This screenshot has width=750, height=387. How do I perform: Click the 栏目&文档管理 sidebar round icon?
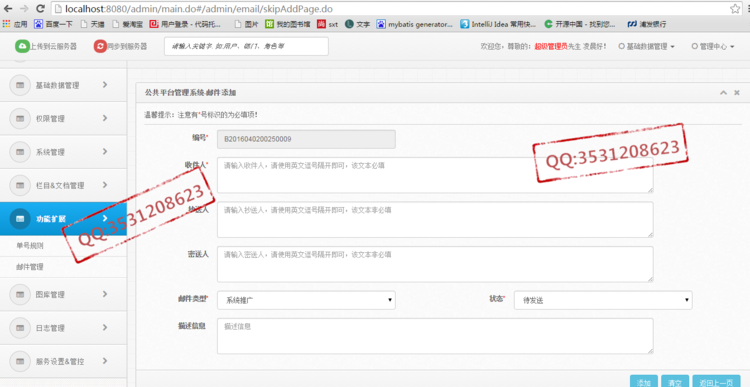click(20, 185)
